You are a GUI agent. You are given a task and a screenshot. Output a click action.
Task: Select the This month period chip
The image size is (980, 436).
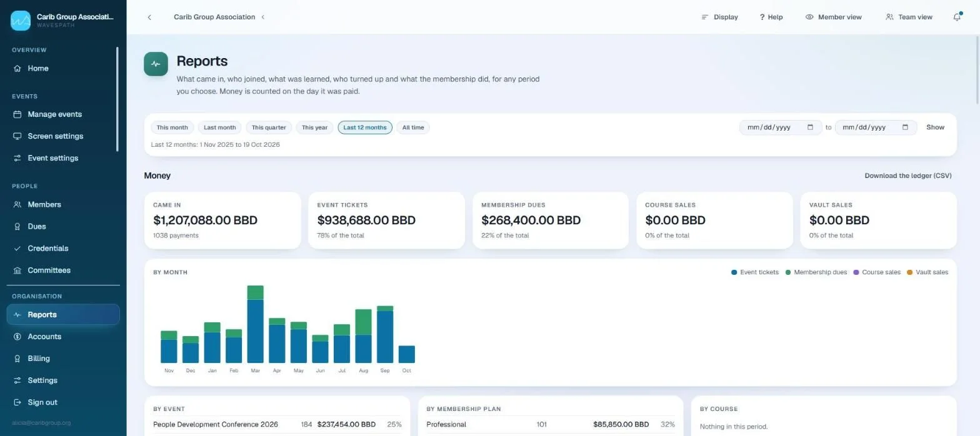tap(172, 127)
